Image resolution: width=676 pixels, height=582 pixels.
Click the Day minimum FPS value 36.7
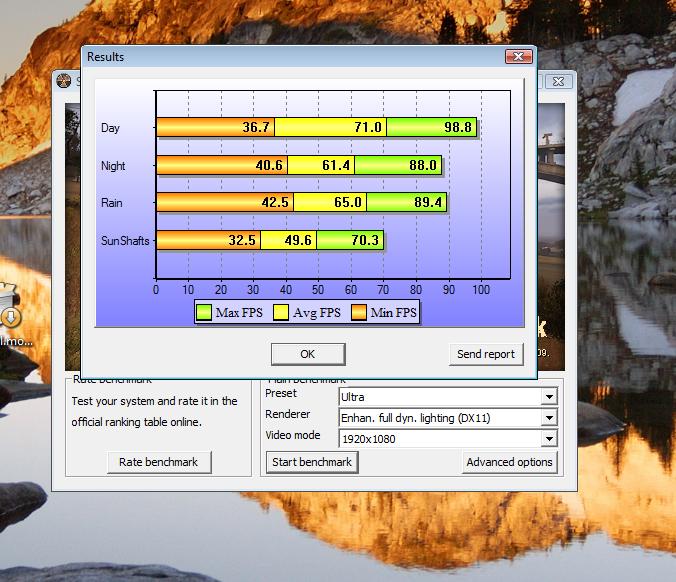(x=256, y=127)
